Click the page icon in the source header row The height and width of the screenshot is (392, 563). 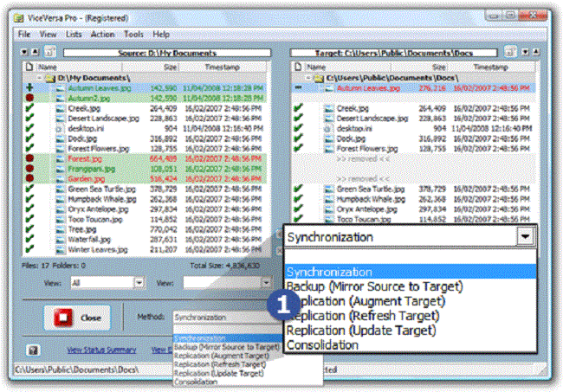coord(29,67)
